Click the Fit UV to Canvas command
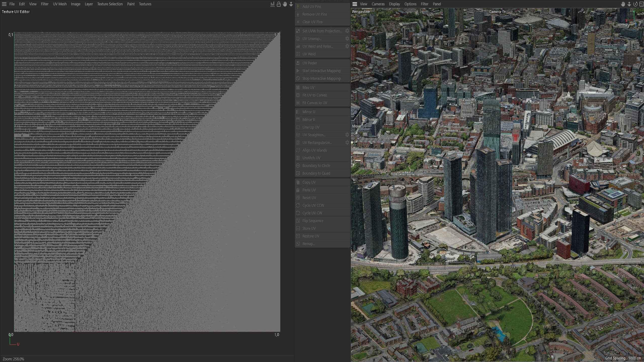Viewport: 644px width, 362px height. point(322,95)
